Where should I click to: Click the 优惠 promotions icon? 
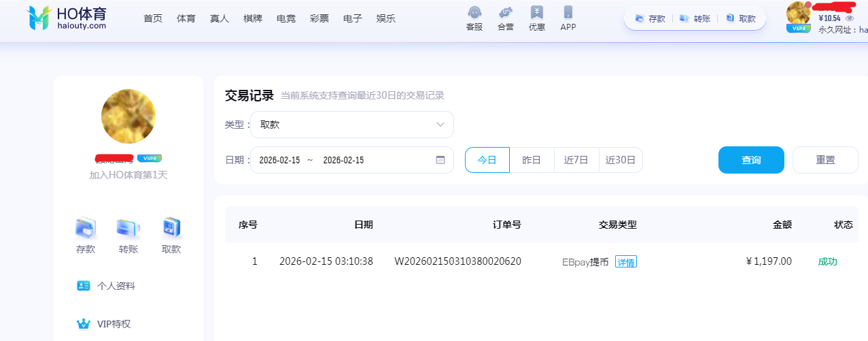[537, 13]
